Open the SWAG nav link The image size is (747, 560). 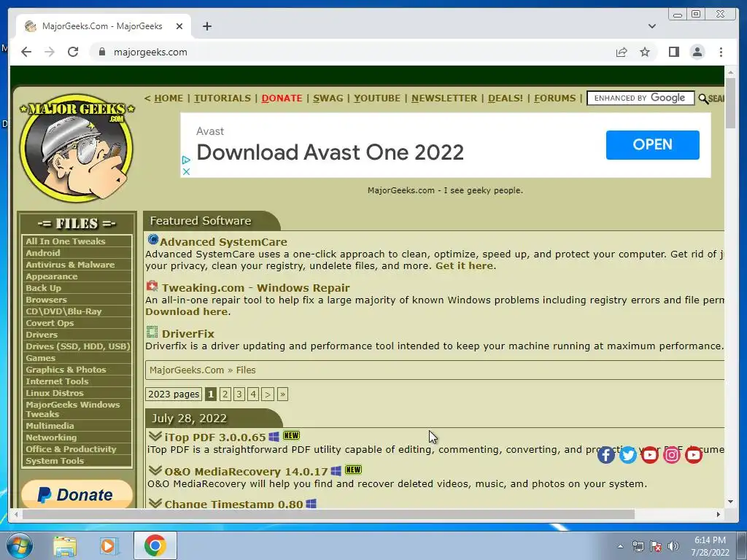[x=328, y=98]
